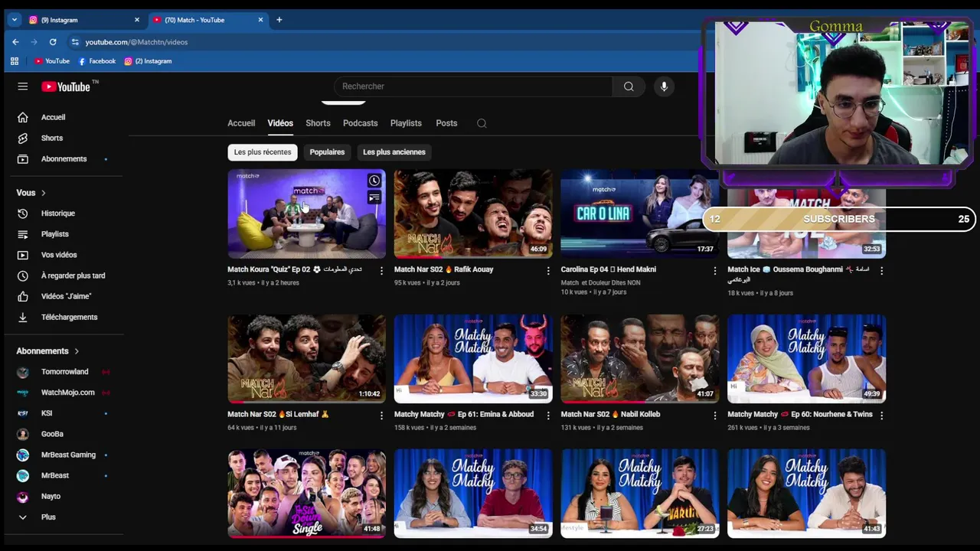The width and height of the screenshot is (980, 551).
Task: Open Carolina Ep 04 Hend Makni thumbnail
Action: [x=639, y=214]
